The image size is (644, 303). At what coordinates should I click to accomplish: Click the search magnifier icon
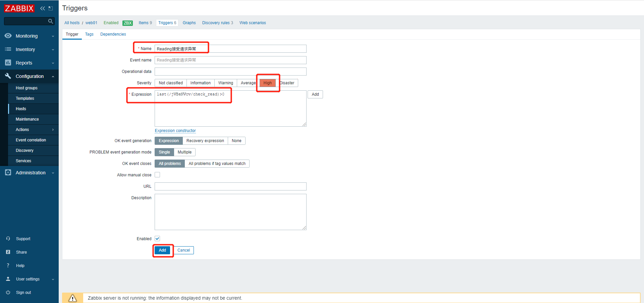coord(51,21)
